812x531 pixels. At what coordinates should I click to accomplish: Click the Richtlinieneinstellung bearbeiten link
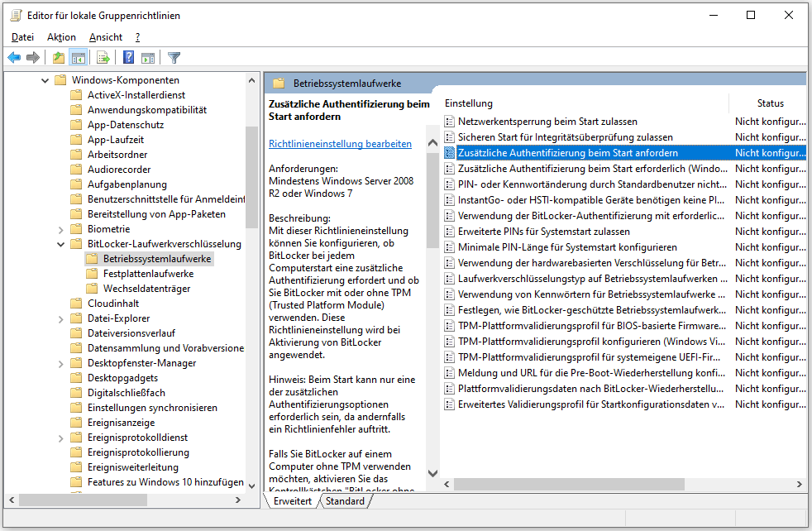tap(340, 144)
